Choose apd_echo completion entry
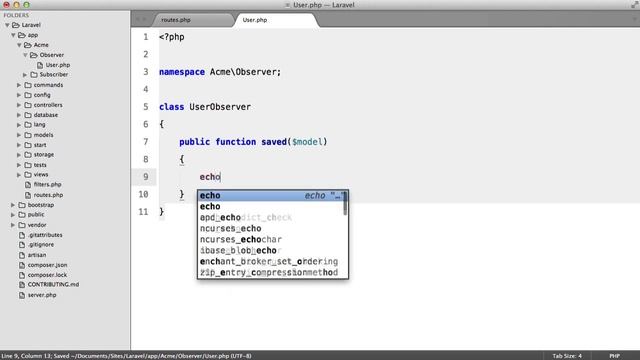Image resolution: width=640 pixels, height=360 pixels. tap(271, 218)
